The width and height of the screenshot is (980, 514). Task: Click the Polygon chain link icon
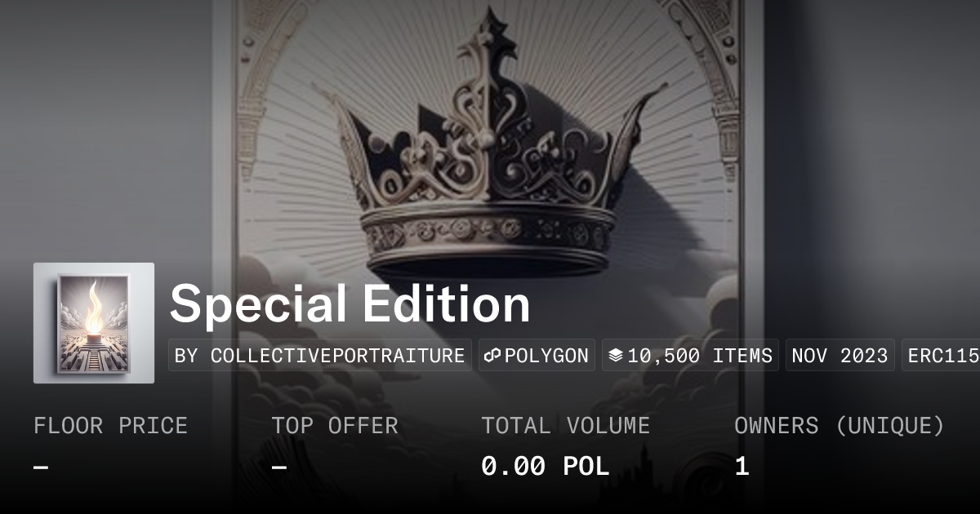[492, 356]
